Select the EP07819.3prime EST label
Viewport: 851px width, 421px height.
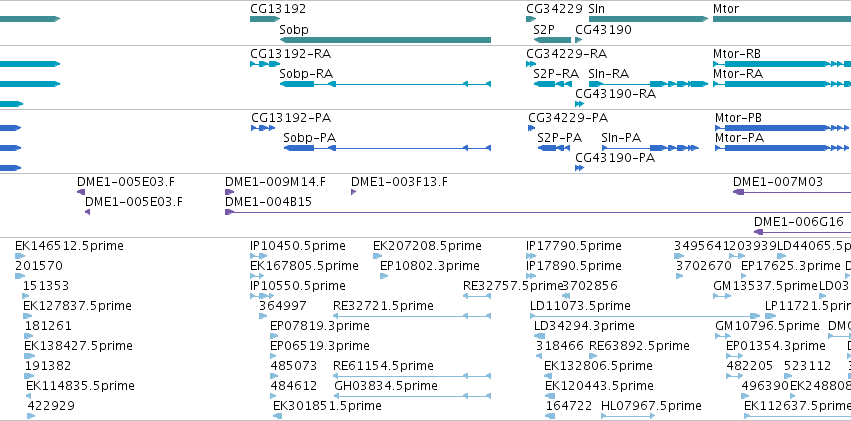tap(320, 326)
